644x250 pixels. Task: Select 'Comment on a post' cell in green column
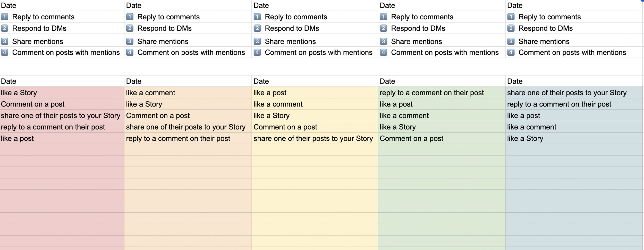[442, 138]
